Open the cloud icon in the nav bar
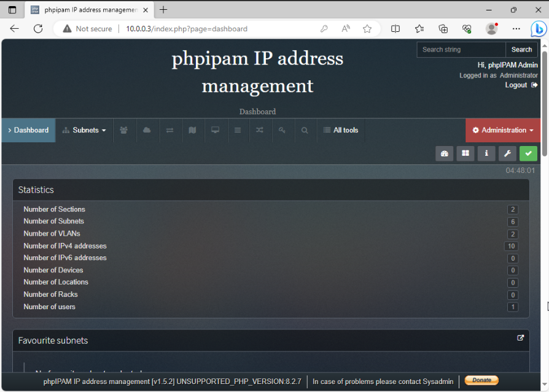This screenshot has width=549, height=392. click(147, 130)
